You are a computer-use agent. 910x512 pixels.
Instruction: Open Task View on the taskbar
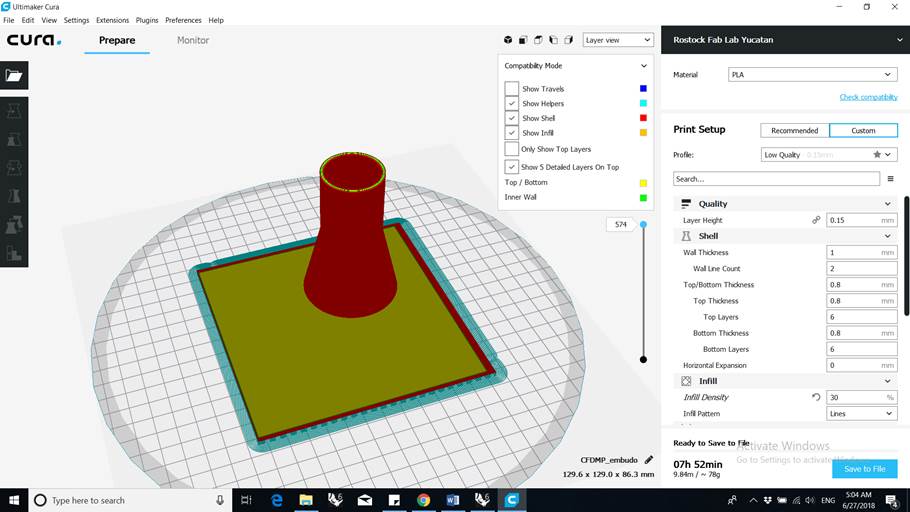click(x=246, y=500)
